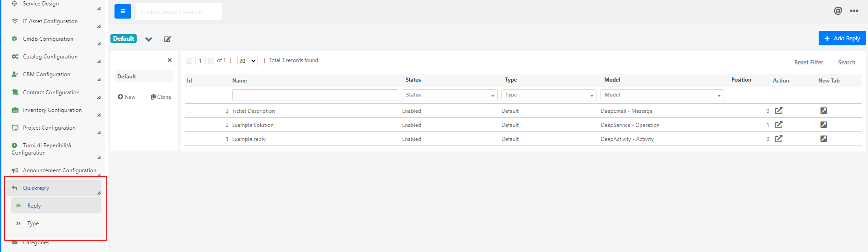
Task: Expand Inventory Configuration menu
Action: [52, 110]
